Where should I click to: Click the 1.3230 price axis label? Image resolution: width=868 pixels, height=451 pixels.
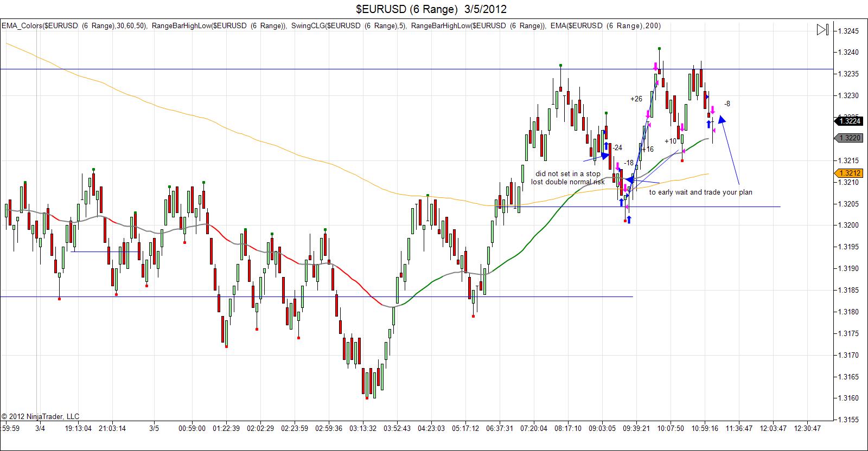coord(848,96)
